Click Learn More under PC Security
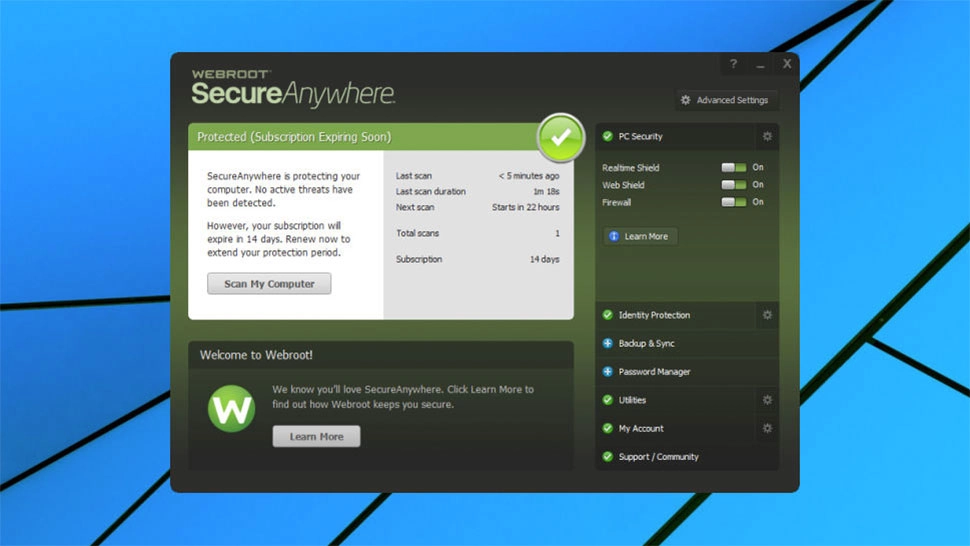The height and width of the screenshot is (546, 970). coord(640,236)
